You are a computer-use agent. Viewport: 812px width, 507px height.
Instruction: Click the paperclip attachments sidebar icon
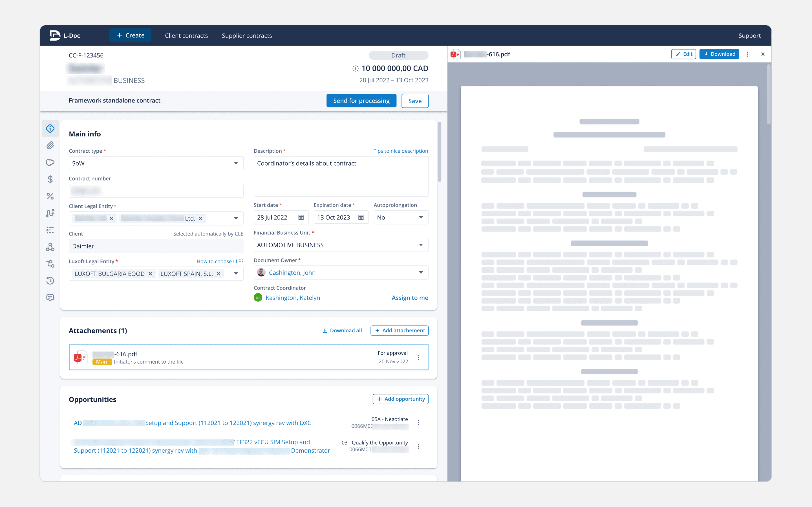(x=50, y=146)
